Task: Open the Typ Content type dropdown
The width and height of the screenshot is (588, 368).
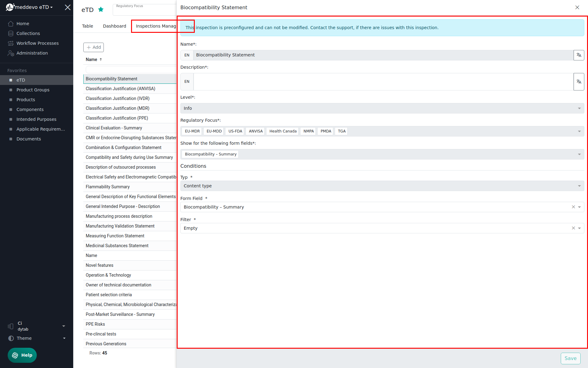Action: (579, 186)
